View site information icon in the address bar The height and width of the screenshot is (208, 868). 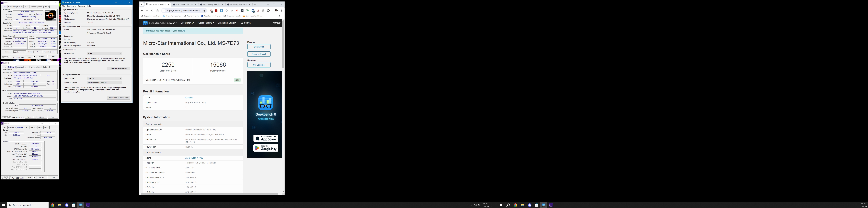click(164, 10)
